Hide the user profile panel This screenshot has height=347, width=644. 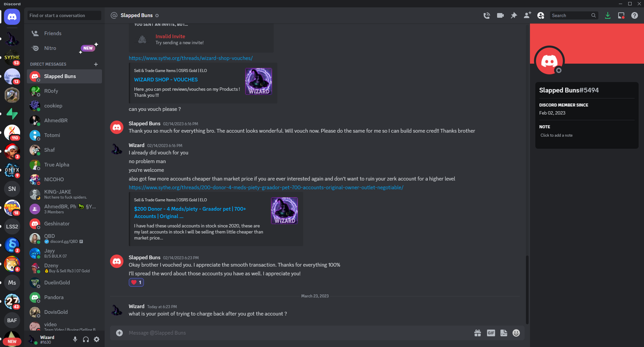point(540,15)
